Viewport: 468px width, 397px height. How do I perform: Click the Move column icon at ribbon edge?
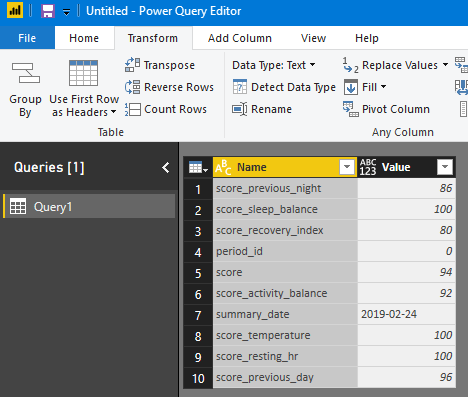tap(462, 87)
